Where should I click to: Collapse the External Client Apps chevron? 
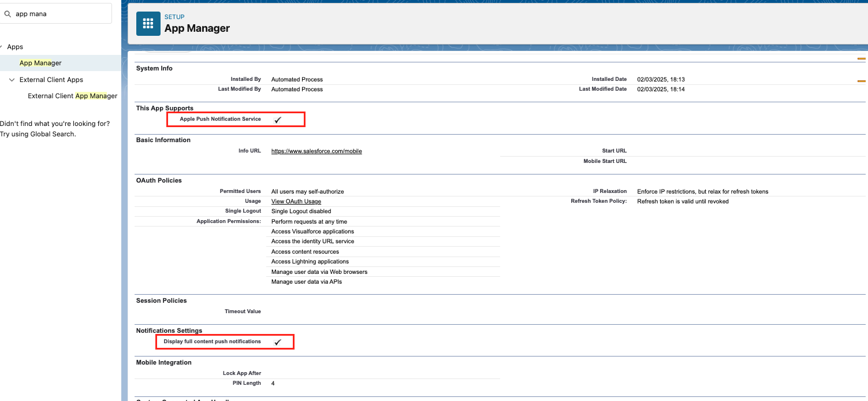(x=12, y=80)
